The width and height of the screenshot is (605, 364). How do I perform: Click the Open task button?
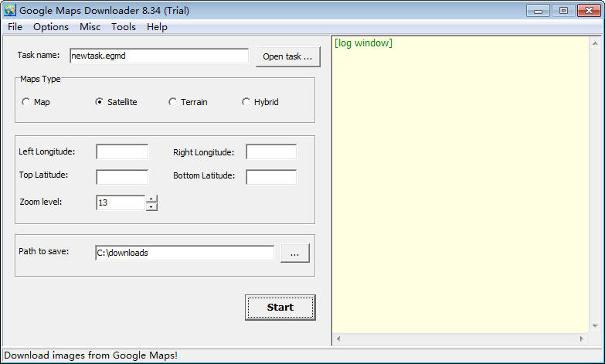click(288, 56)
